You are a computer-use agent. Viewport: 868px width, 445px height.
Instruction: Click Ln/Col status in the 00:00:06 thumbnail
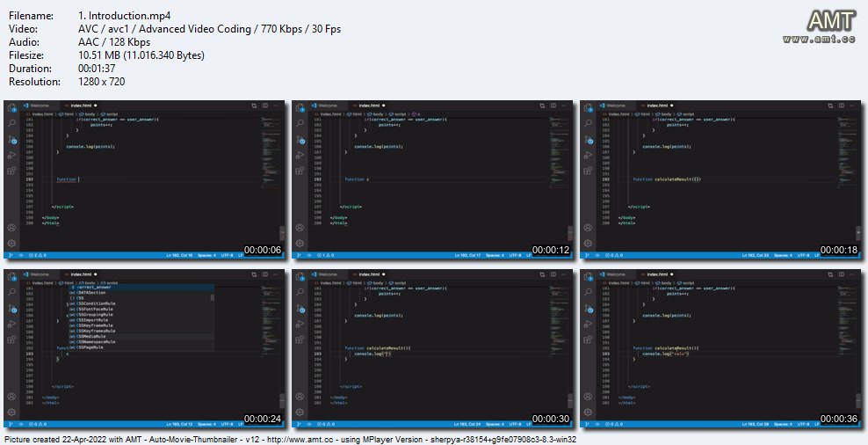[x=180, y=255]
